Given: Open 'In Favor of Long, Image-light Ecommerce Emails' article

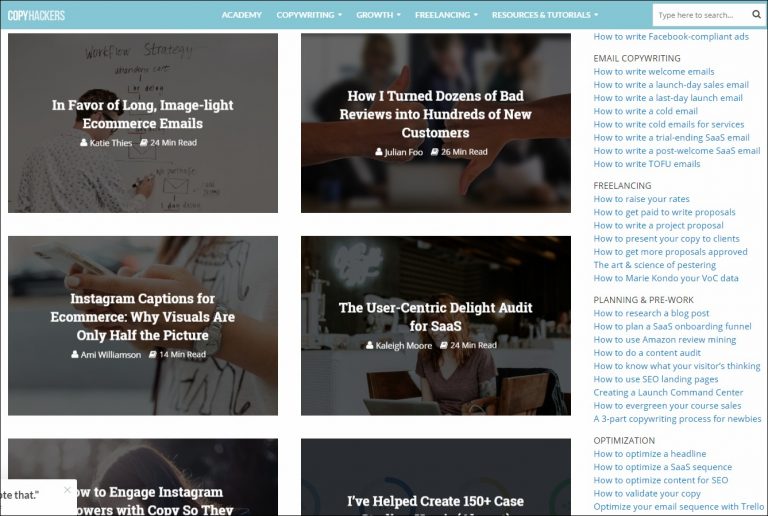Looking at the screenshot, I should 142,114.
